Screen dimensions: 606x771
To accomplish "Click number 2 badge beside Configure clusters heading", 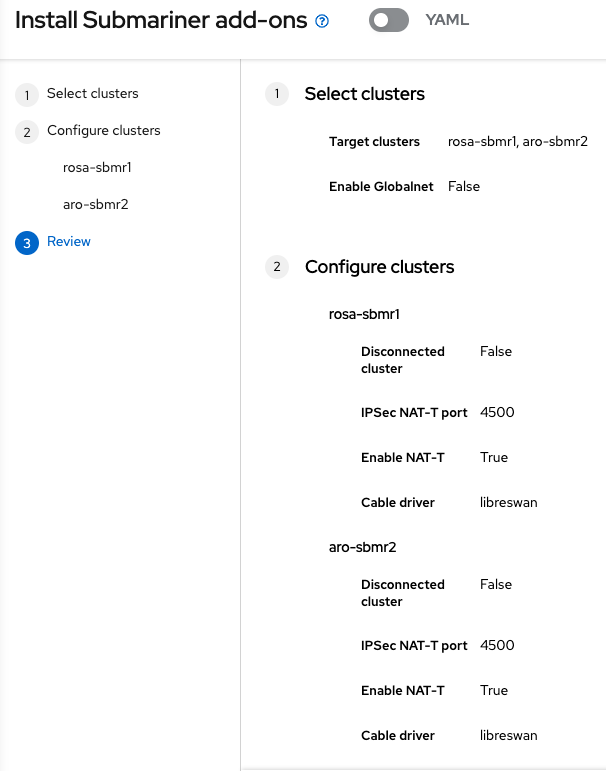I will pyautogui.click(x=276, y=268).
